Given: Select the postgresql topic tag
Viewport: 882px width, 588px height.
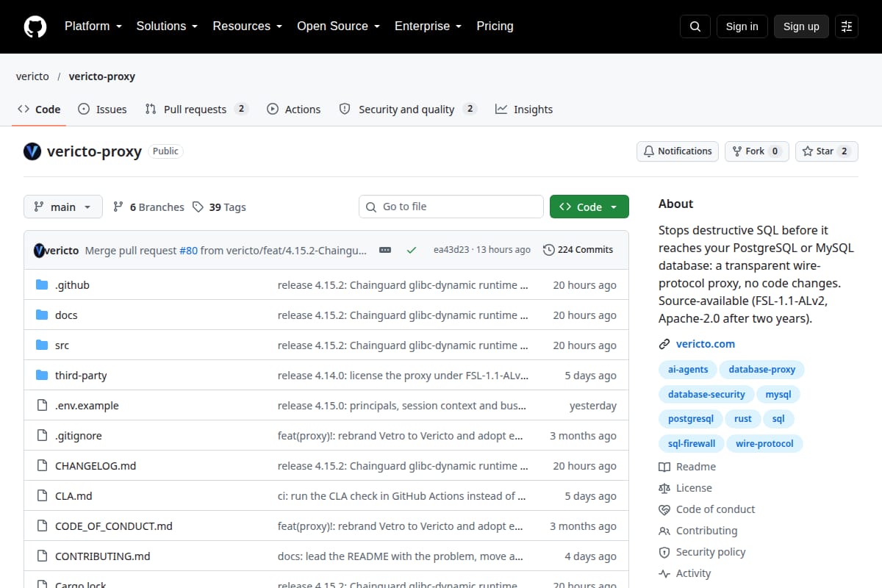Looking at the screenshot, I should [x=691, y=419].
